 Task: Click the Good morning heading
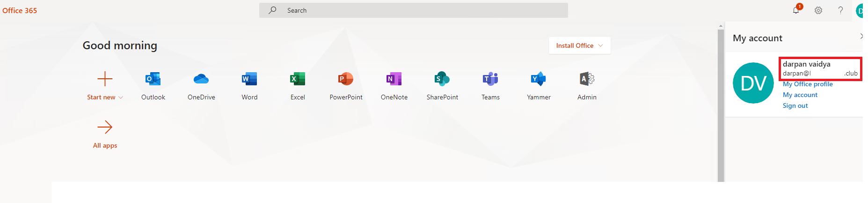[120, 45]
